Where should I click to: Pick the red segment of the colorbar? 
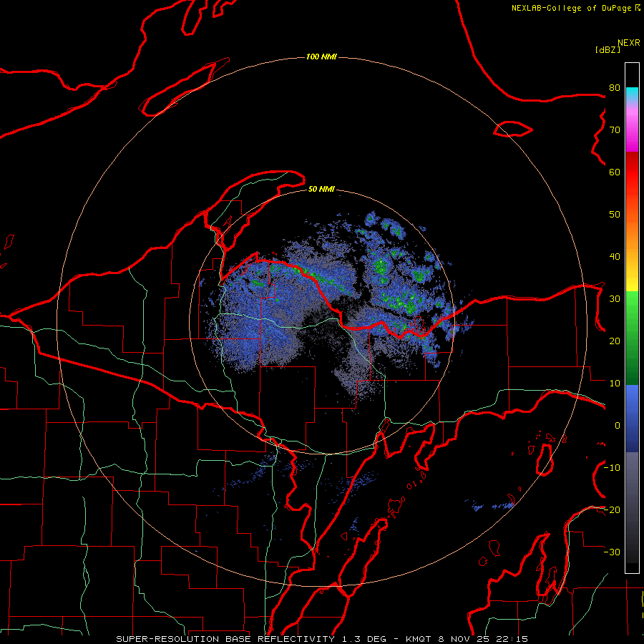click(x=632, y=172)
